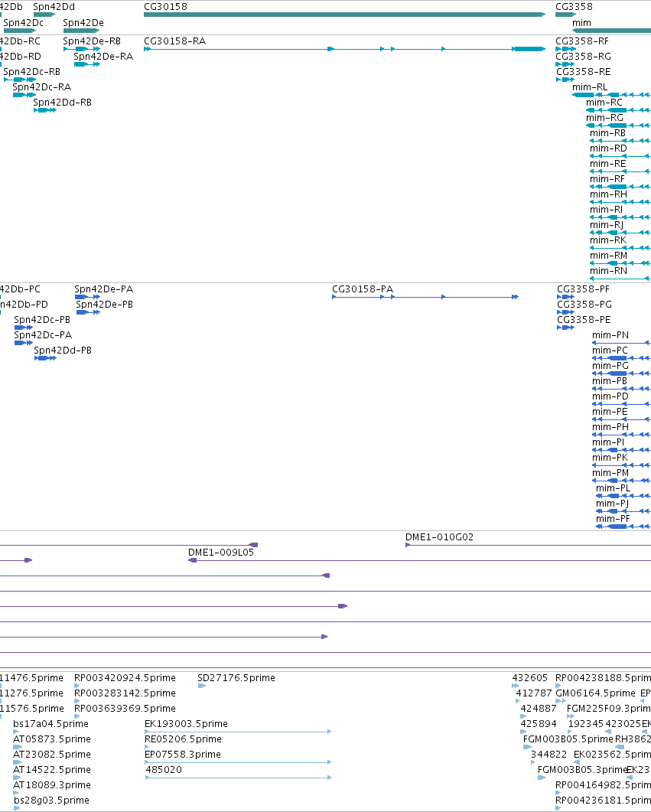Select the mim-RM transcript label
This screenshot has height=812, width=651.
point(609,256)
